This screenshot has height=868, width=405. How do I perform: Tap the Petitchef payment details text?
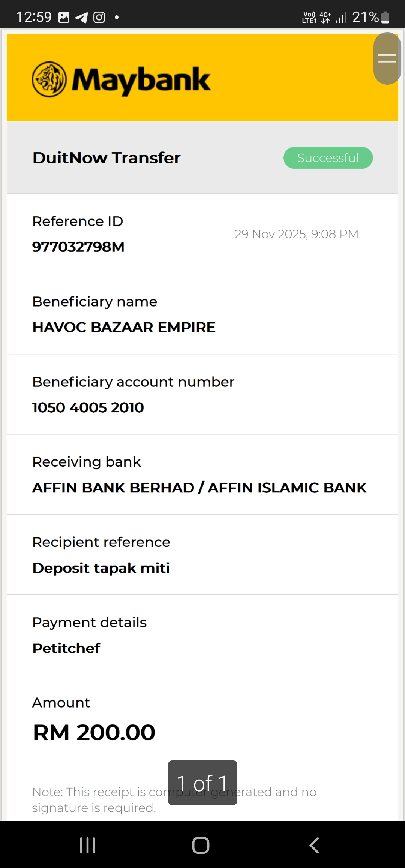[x=66, y=648]
